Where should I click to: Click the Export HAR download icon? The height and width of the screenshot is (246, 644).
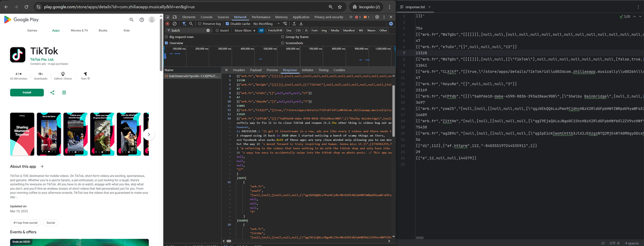(301, 24)
